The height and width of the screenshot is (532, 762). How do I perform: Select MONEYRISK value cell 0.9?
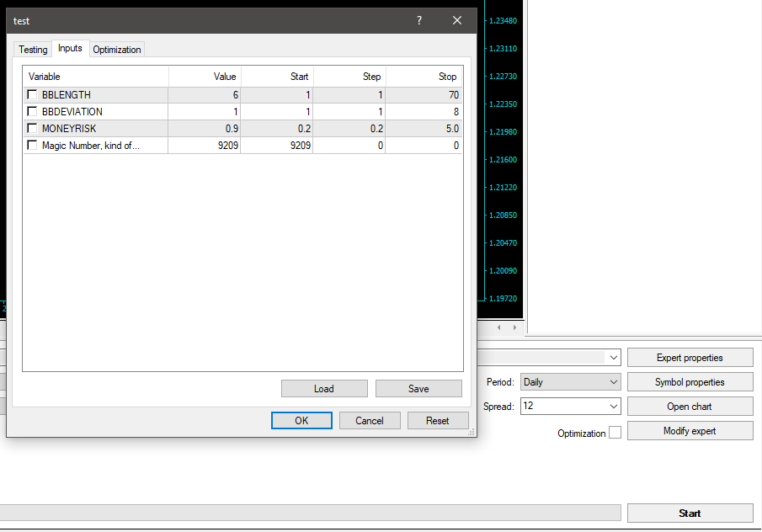205,129
